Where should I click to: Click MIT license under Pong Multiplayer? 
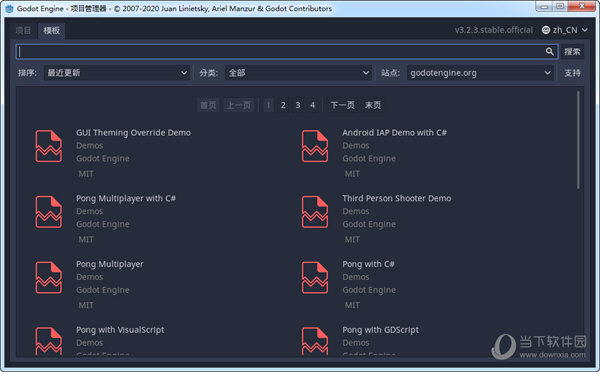click(86, 306)
